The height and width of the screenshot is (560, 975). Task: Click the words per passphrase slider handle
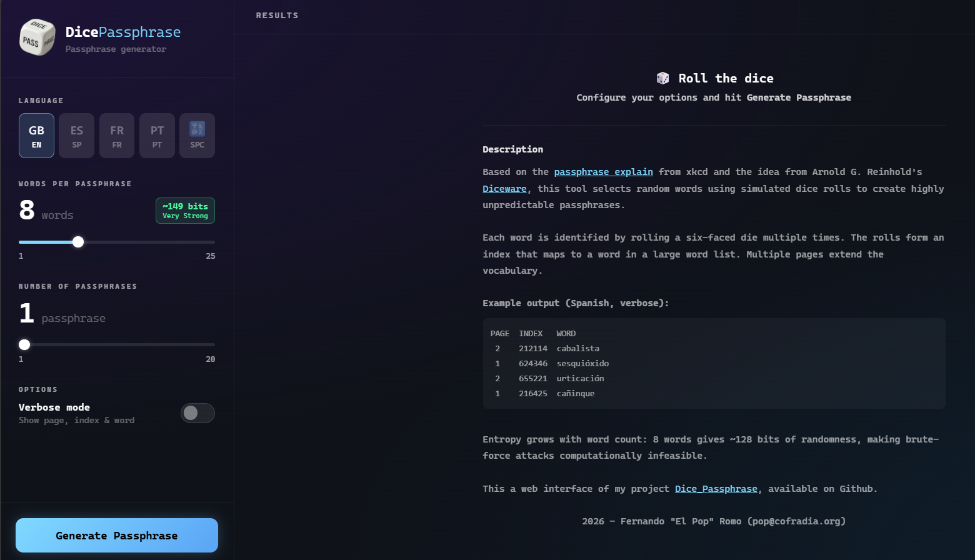tap(78, 242)
